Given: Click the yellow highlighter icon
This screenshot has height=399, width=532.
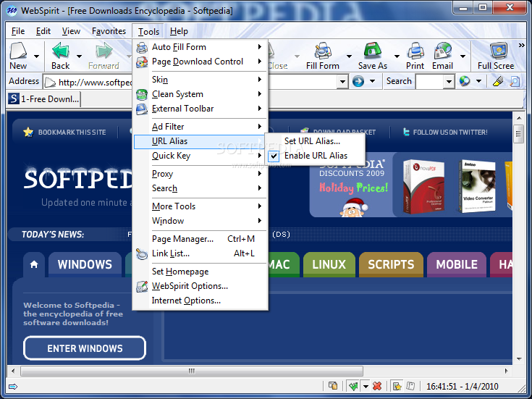Looking at the screenshot, I should (x=497, y=81).
